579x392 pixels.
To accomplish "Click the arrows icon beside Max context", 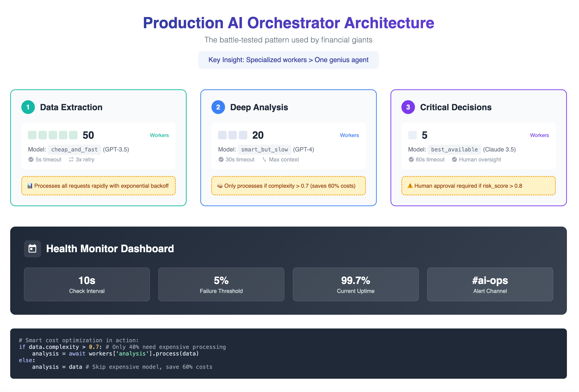I will click(x=264, y=160).
